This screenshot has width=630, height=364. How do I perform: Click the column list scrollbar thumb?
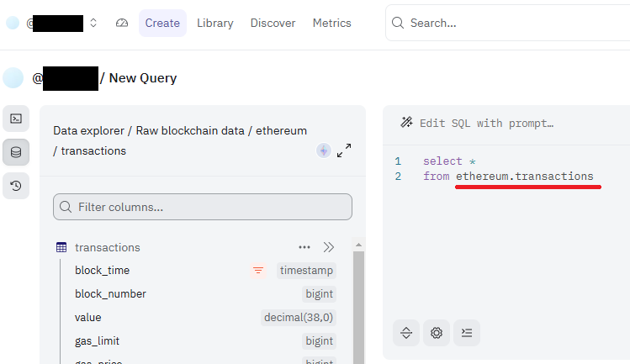(358, 308)
